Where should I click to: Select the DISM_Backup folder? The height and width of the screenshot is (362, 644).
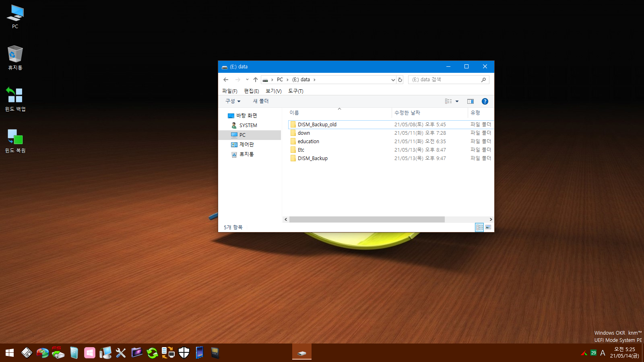pyautogui.click(x=391, y=158)
